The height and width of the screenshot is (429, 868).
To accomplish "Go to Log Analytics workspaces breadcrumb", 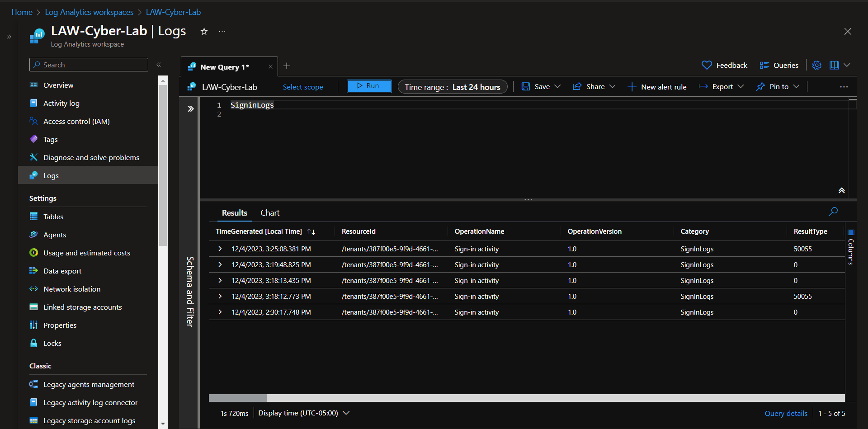I will click(89, 12).
